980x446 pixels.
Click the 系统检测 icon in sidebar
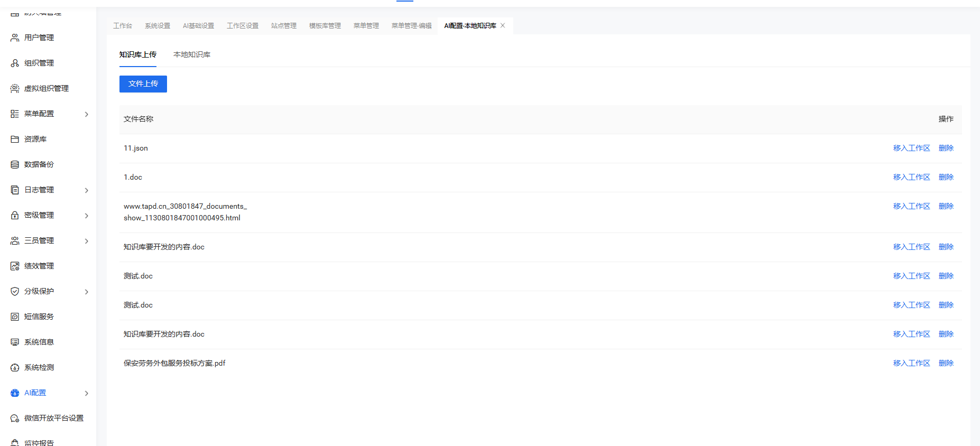(15, 368)
